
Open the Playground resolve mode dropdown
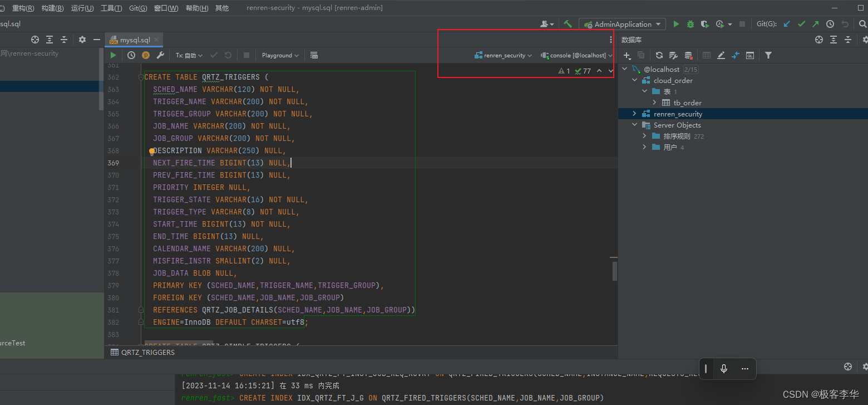280,55
